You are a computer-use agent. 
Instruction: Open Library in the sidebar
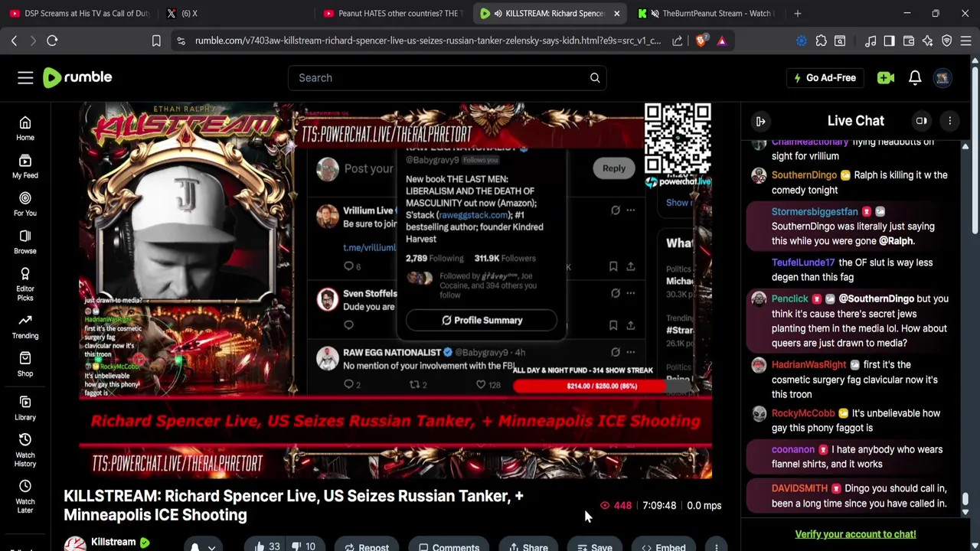click(x=25, y=408)
